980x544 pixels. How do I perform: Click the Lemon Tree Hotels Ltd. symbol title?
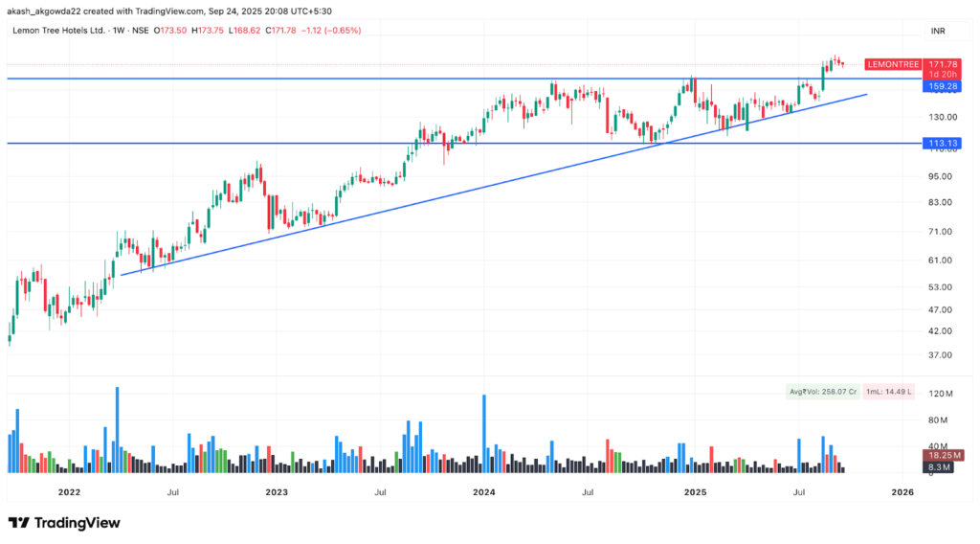58,31
